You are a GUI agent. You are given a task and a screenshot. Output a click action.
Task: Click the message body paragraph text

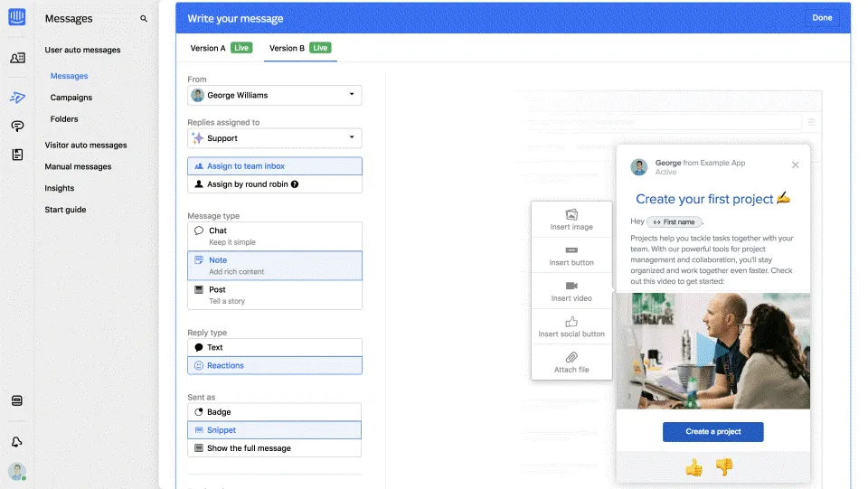point(712,259)
